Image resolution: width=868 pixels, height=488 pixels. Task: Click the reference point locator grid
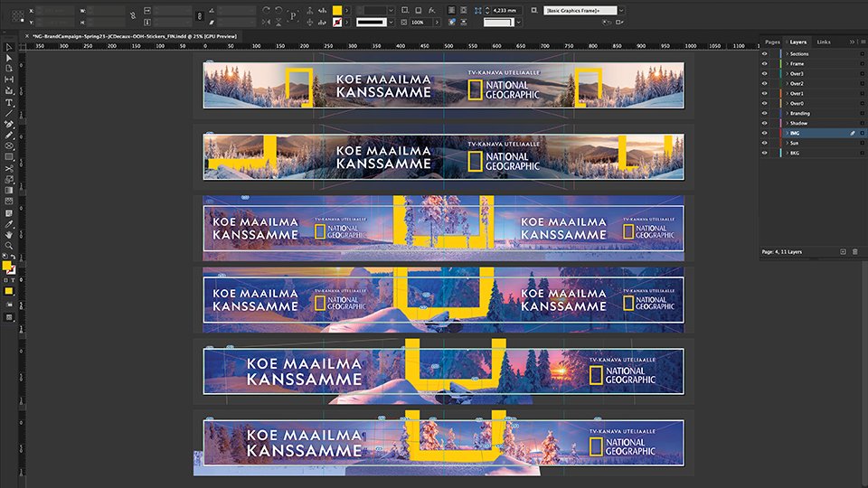18,16
